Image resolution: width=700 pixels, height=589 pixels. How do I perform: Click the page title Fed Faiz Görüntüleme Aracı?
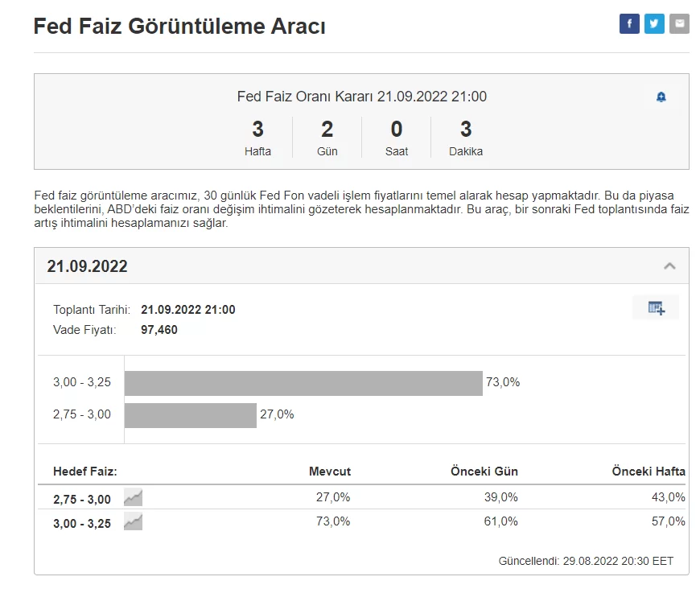[x=179, y=26]
